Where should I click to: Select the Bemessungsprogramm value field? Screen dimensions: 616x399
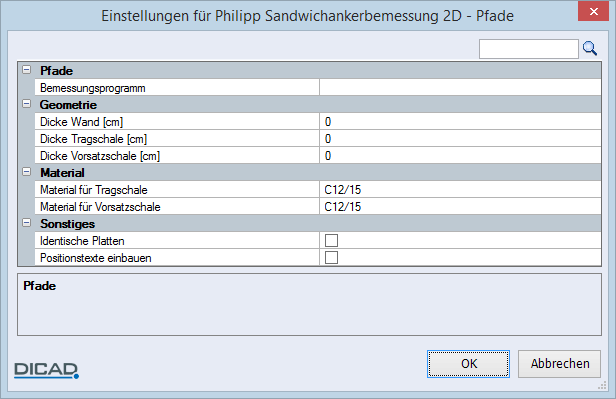coord(460,88)
